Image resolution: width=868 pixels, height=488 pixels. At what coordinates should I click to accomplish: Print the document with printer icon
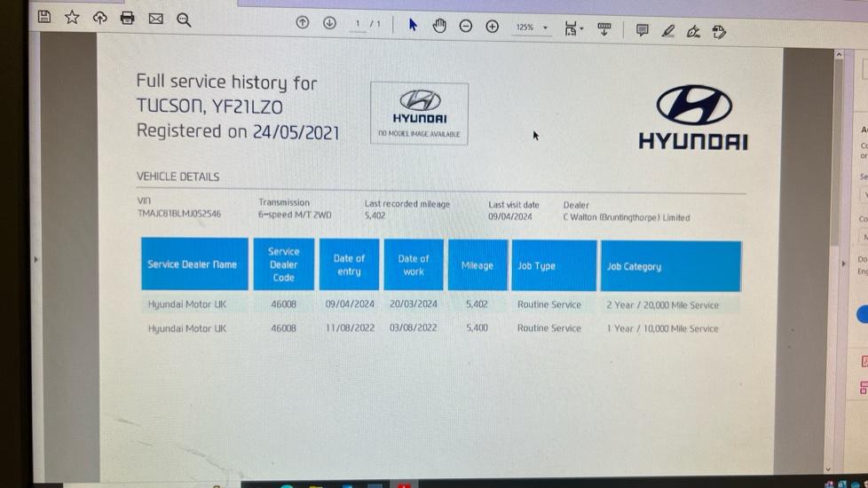click(x=127, y=19)
